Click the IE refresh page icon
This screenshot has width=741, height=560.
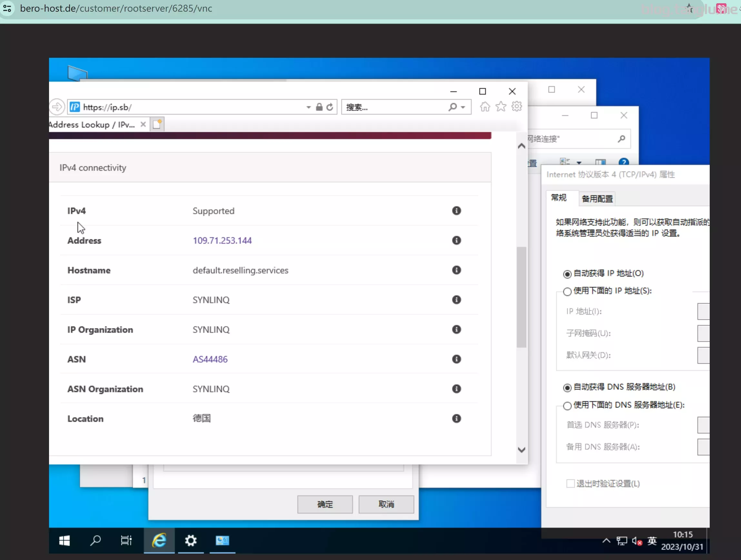point(330,107)
